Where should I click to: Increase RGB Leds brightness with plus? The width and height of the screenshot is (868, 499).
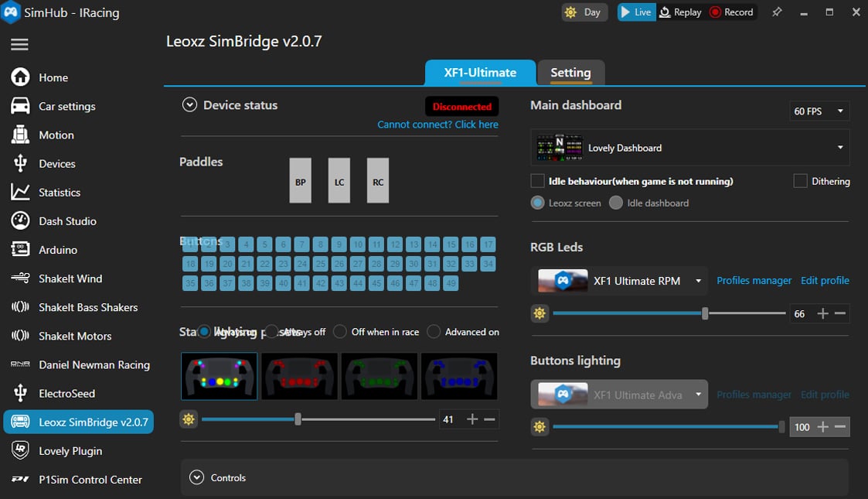pos(823,313)
